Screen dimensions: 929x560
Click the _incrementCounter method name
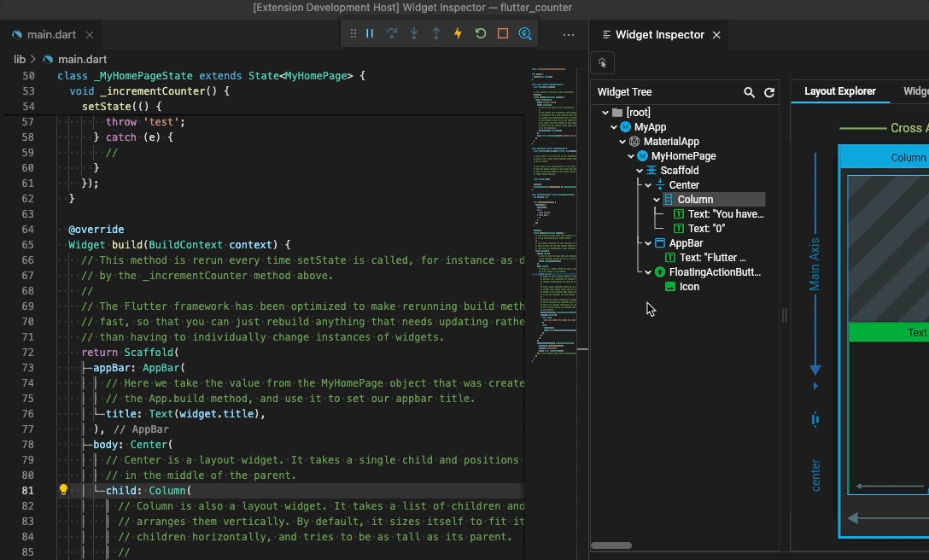pyautogui.click(x=152, y=91)
